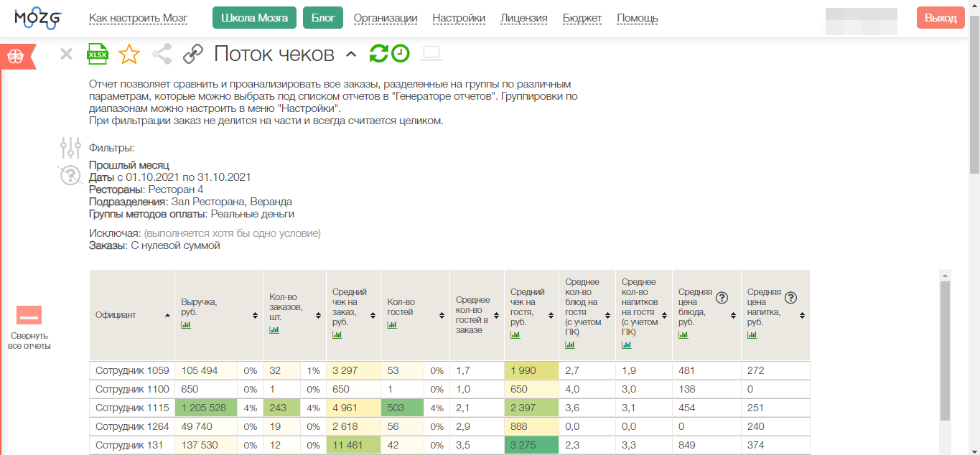Toggle the brain sidebar flag
Image resolution: width=980 pixels, height=455 pixels.
17,57
